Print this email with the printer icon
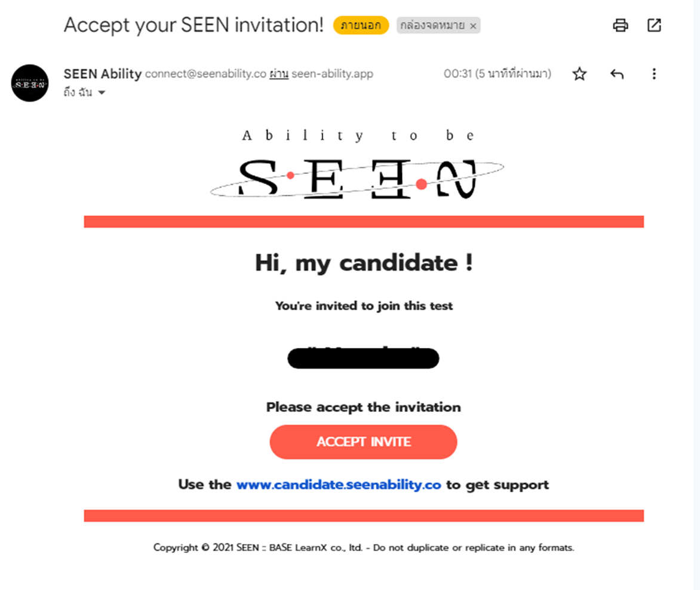 pos(620,25)
